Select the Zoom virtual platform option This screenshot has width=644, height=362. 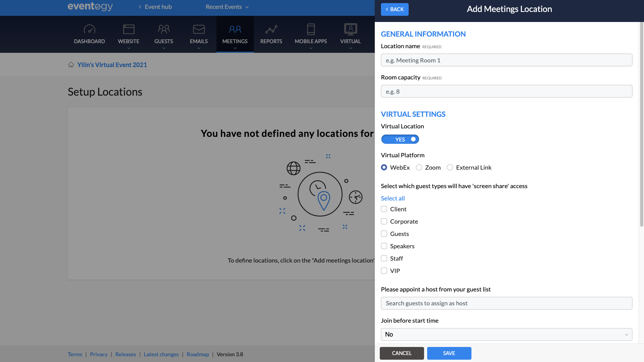[419, 167]
